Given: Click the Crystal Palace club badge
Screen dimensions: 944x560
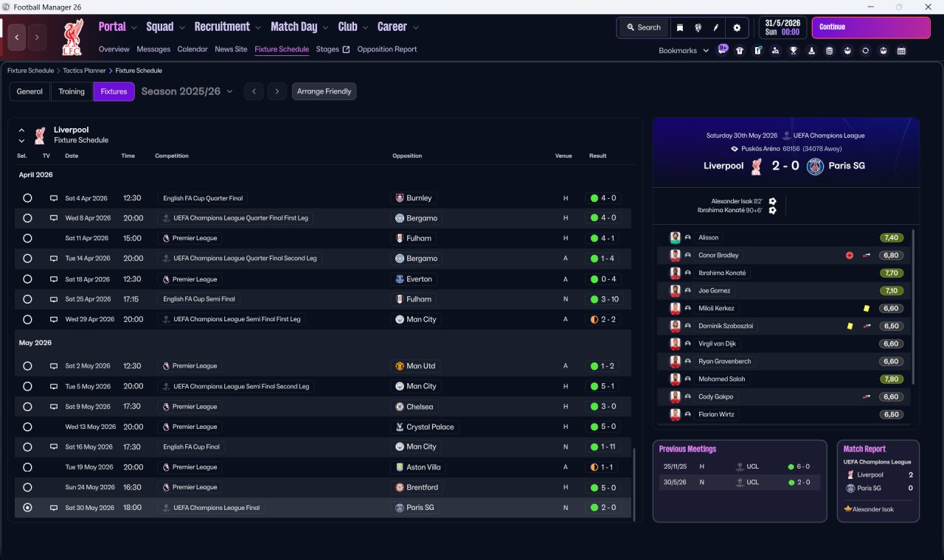Looking at the screenshot, I should coord(400,427).
